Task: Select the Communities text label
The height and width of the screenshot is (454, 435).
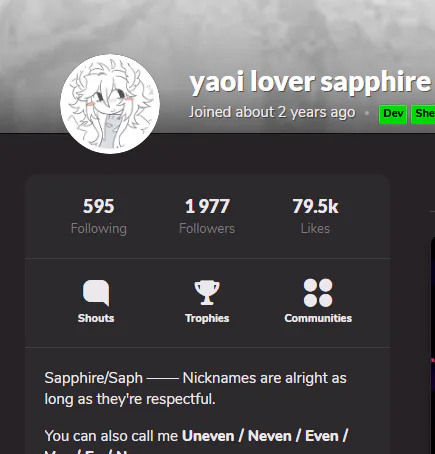Action: (318, 318)
